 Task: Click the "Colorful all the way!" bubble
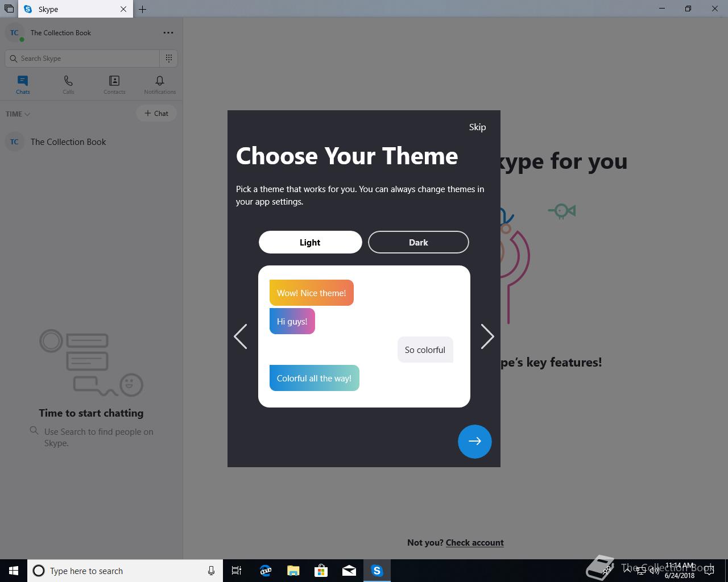coord(315,378)
